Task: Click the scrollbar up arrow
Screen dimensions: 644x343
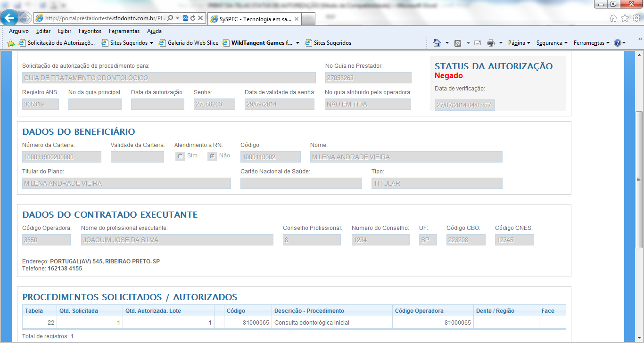Action: [x=639, y=54]
